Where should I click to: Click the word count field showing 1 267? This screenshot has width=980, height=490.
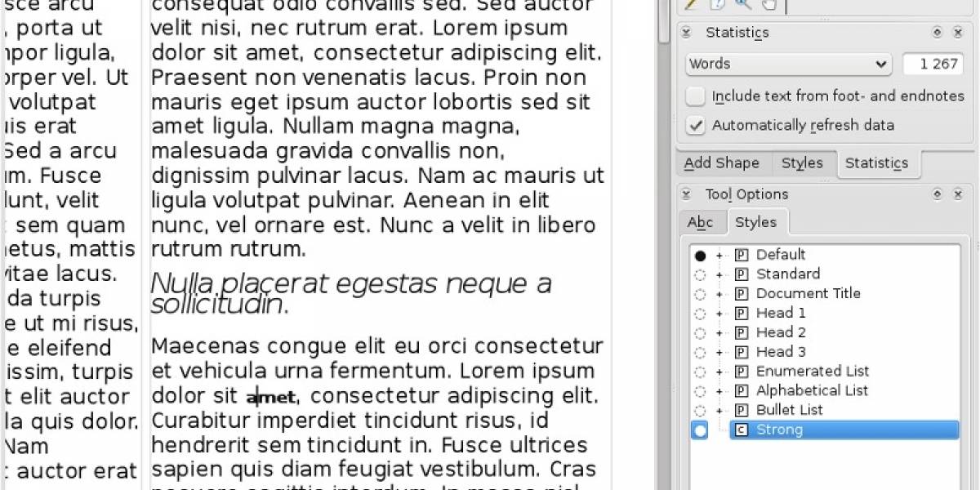pyautogui.click(x=933, y=64)
